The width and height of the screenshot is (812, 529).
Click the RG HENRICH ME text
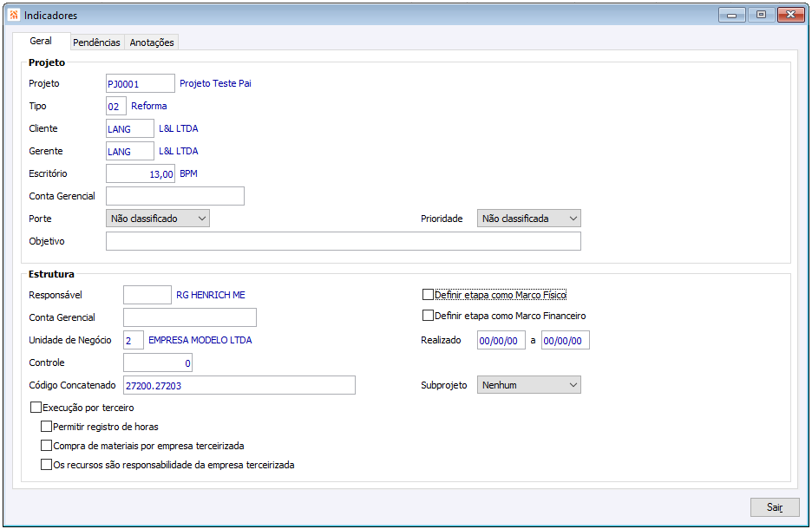[x=211, y=295]
